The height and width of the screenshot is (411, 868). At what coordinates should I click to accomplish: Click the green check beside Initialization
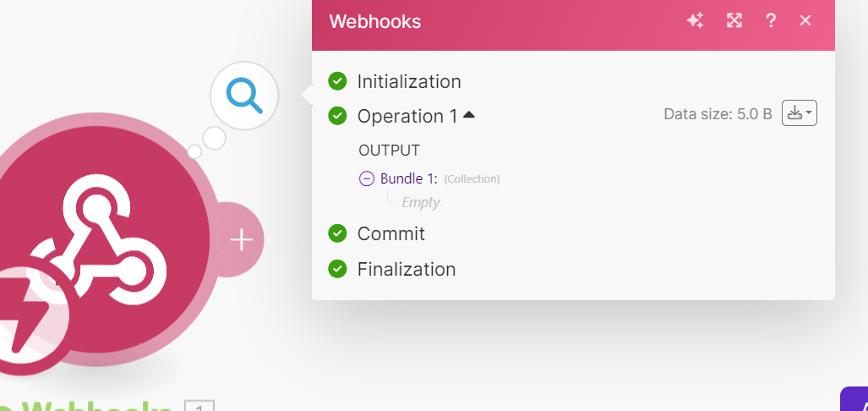[x=337, y=81]
